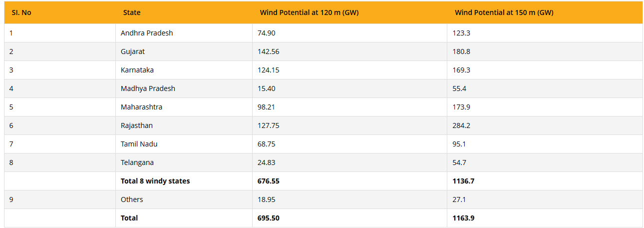Screen dimensions: 644x228
Task: Click serial number 6 in Rajasthan row
Action: (11, 125)
